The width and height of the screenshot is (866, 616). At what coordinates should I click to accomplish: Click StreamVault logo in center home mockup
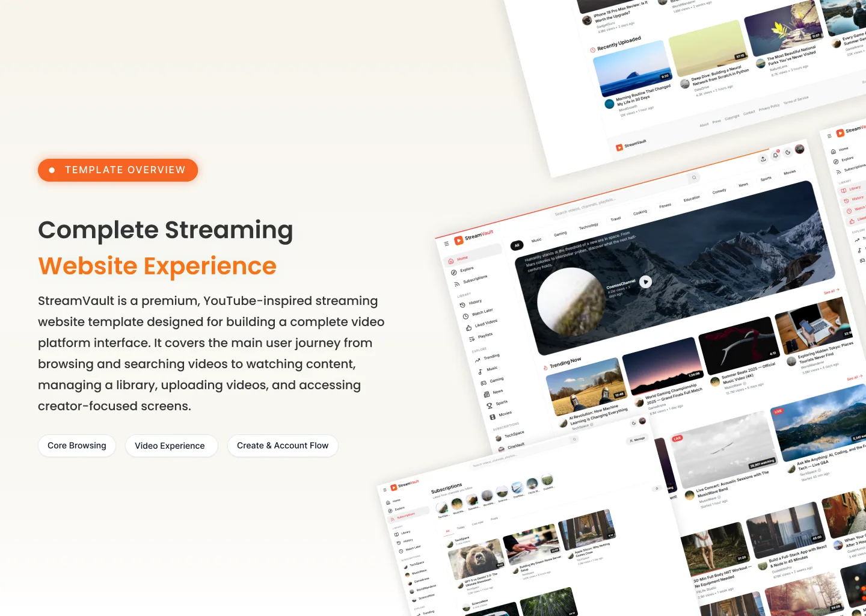pos(473,236)
